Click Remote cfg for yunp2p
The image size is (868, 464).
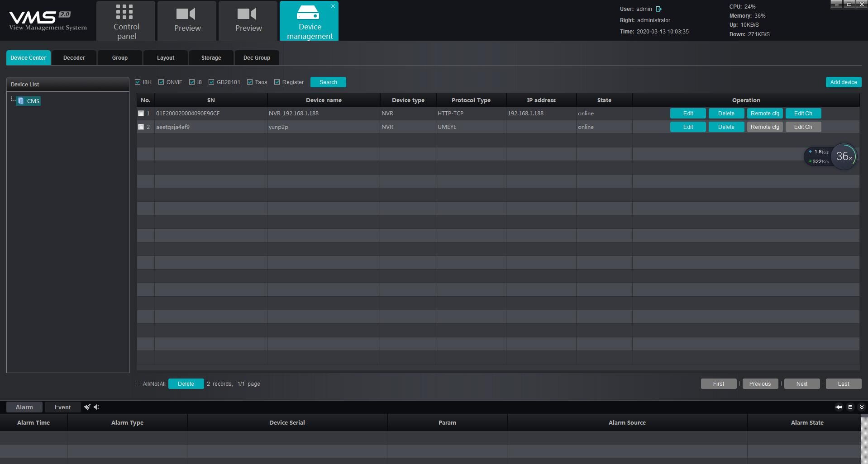click(x=765, y=127)
